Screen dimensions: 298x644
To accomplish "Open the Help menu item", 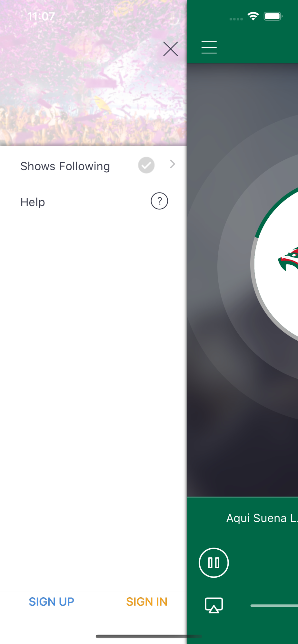I will (x=94, y=202).
